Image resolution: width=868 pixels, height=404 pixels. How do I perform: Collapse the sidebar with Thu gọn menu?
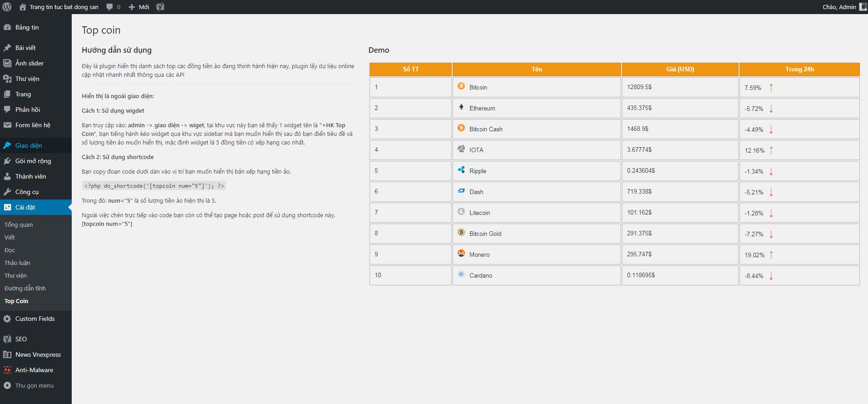click(x=34, y=385)
